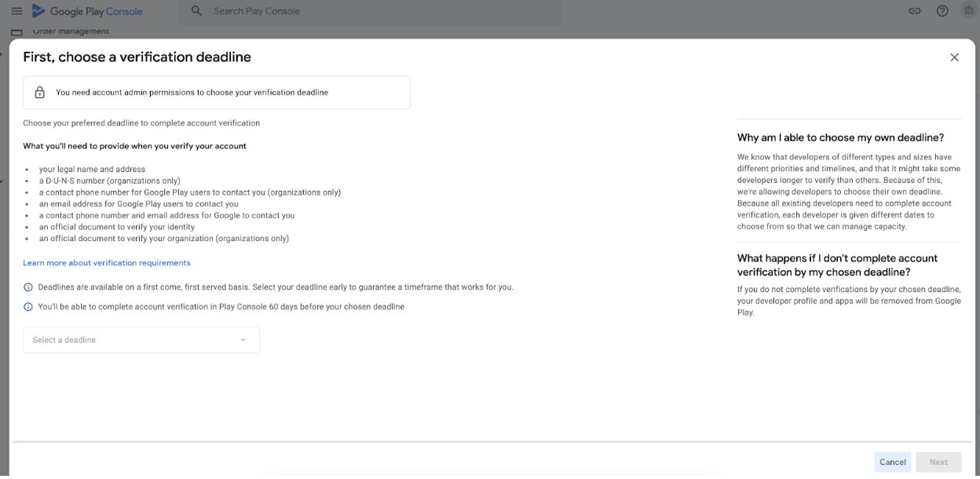Image resolution: width=980 pixels, height=479 pixels.
Task: Click 'Why am I able to choose' heading
Action: [x=840, y=137]
